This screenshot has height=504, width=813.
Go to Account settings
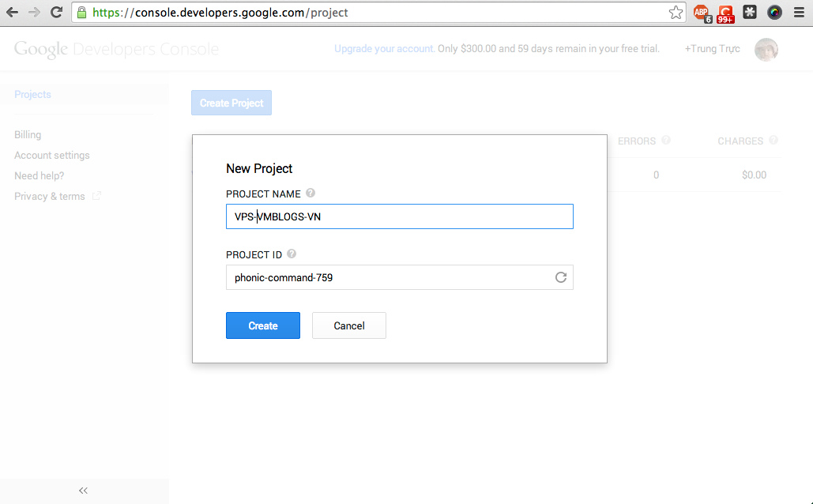(52, 156)
